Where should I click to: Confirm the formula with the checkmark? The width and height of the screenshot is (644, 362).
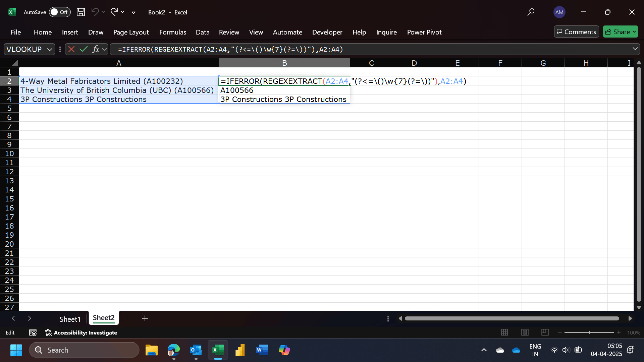click(x=84, y=49)
